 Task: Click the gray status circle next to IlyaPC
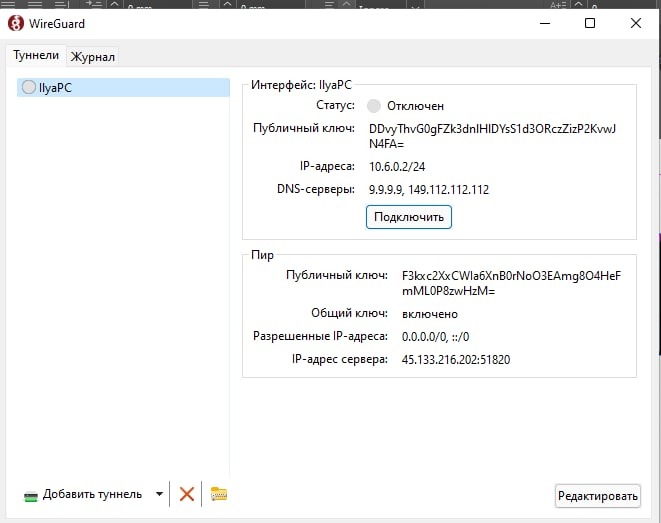[29, 87]
